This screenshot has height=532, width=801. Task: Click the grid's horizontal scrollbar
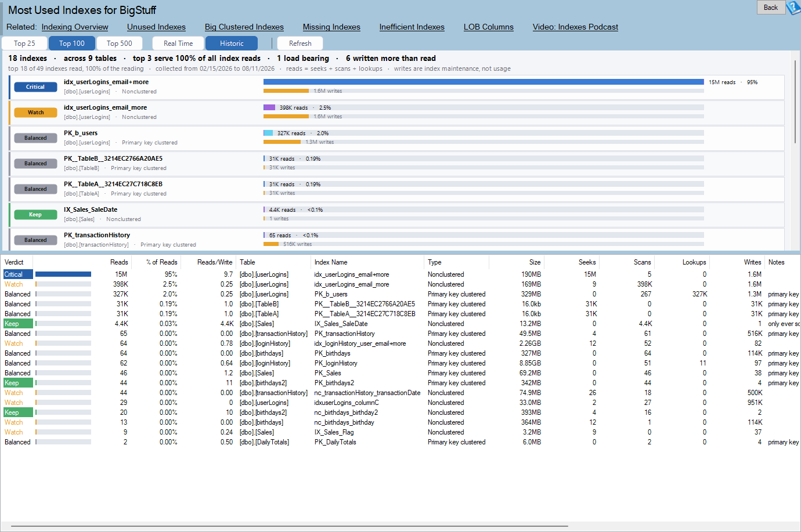(x=289, y=526)
